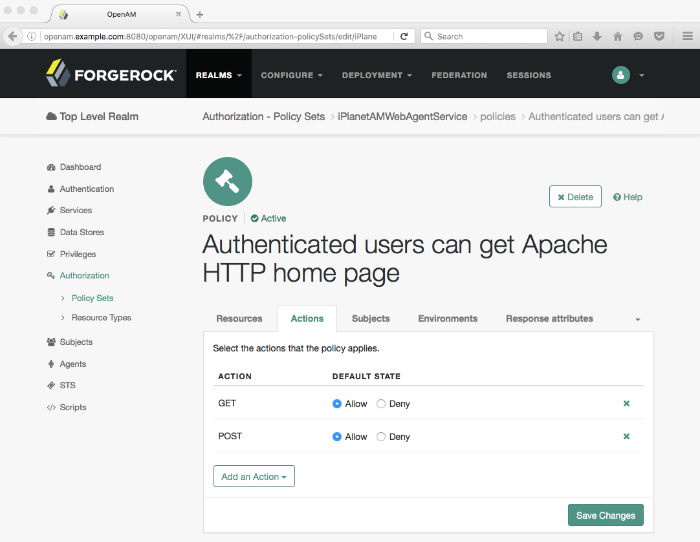
Task: Click the ForgeRock logo
Action: (x=111, y=73)
